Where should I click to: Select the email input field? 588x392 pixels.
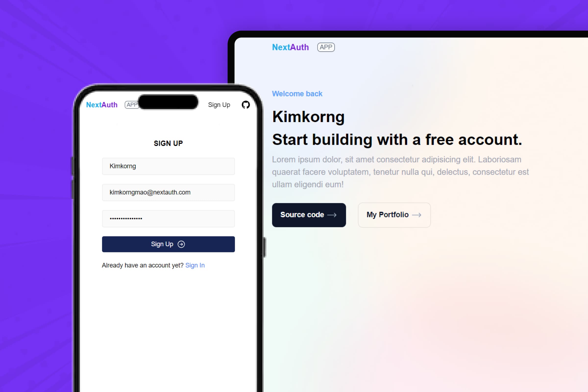tap(168, 192)
